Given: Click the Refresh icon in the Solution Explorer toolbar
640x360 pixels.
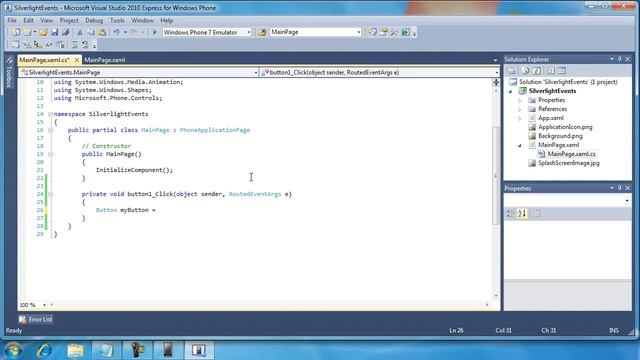Looking at the screenshot, I should point(537,71).
